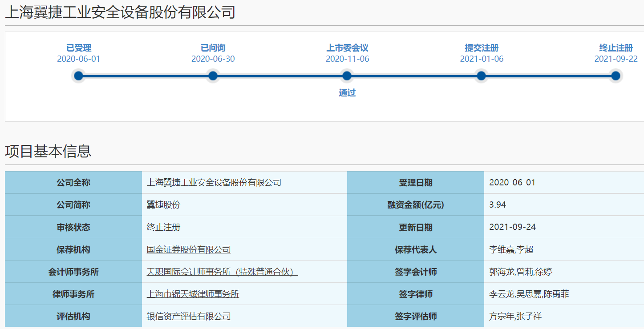
Task: Click the 公司全称 header cell
Action: click(x=73, y=183)
